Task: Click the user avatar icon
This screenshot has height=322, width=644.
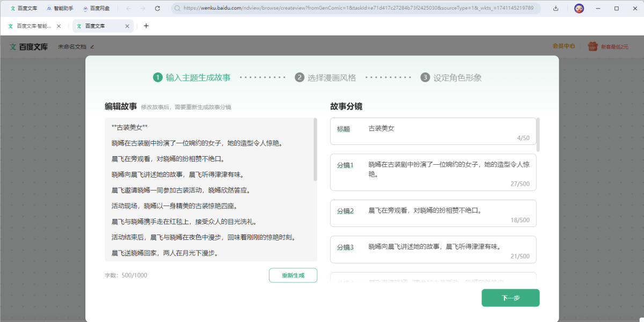Action: point(579,9)
